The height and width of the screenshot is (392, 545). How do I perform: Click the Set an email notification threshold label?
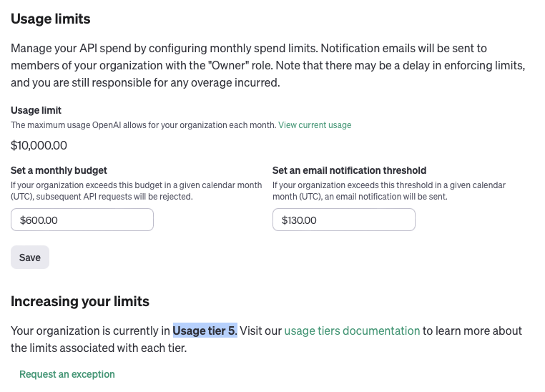point(349,170)
